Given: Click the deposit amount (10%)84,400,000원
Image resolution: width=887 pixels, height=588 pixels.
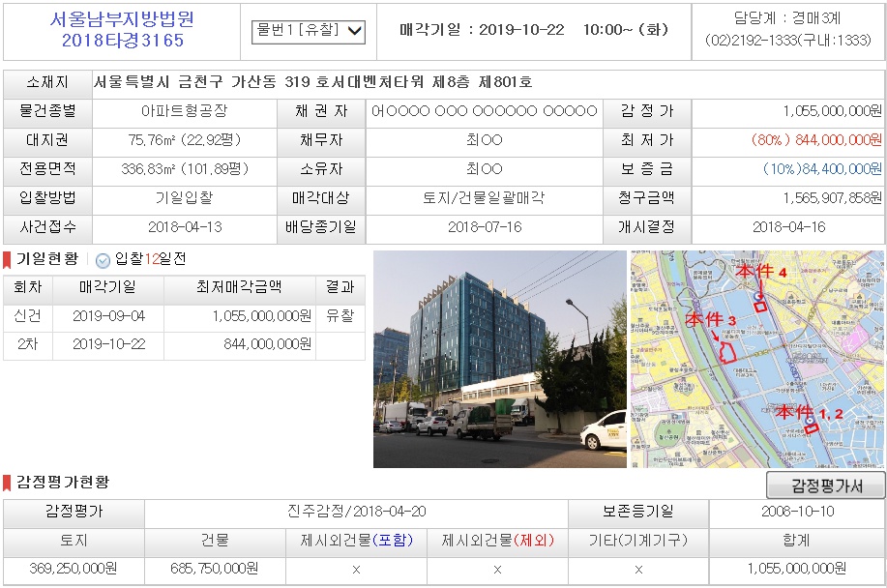Looking at the screenshot, I should (822, 168).
